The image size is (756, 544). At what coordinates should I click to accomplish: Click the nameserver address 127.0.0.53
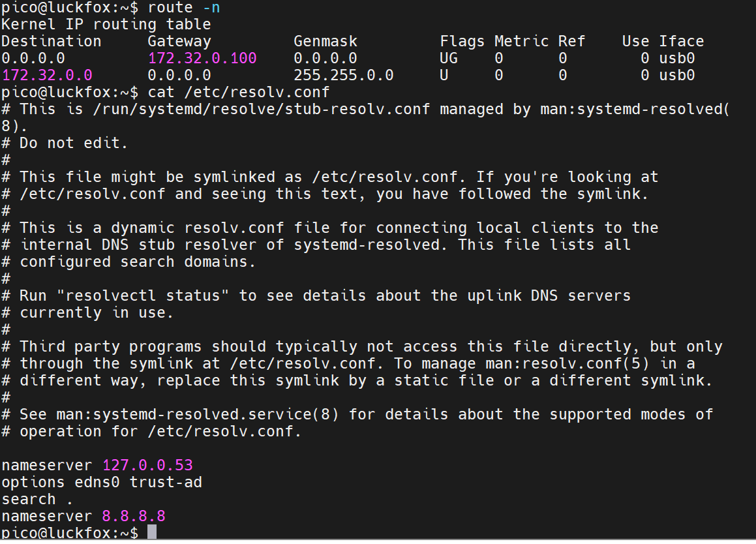147,465
